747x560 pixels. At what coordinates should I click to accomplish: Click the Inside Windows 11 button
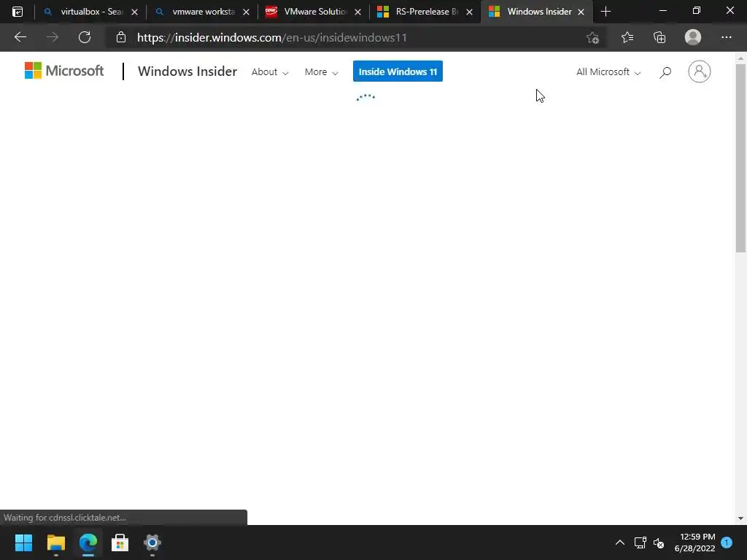pos(398,71)
